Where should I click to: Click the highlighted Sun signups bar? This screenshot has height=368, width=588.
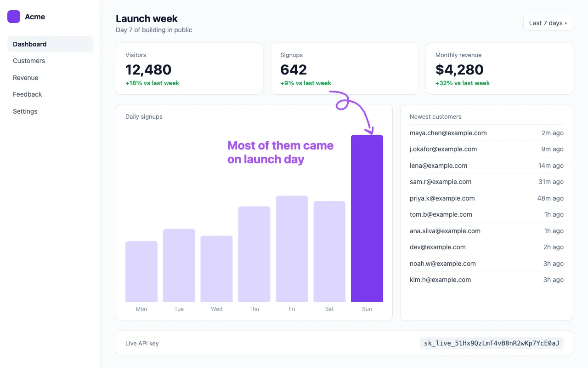(x=367, y=218)
